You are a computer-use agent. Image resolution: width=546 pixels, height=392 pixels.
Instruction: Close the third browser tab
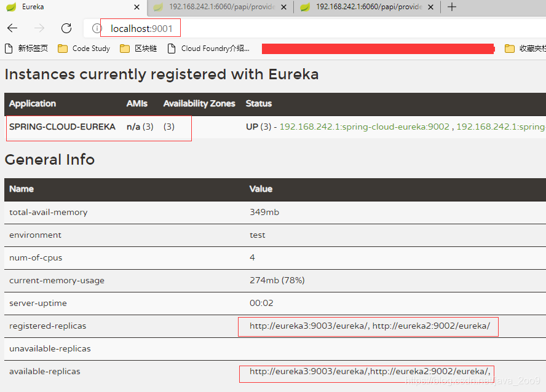(x=431, y=7)
